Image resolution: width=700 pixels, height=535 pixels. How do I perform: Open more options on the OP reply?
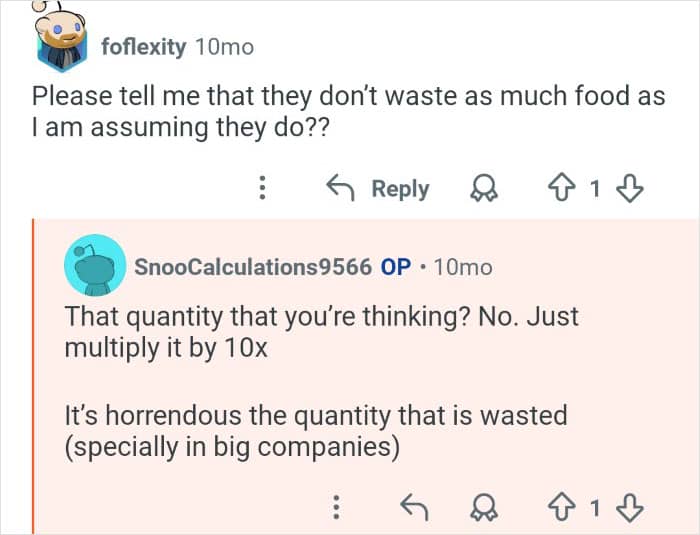click(337, 509)
